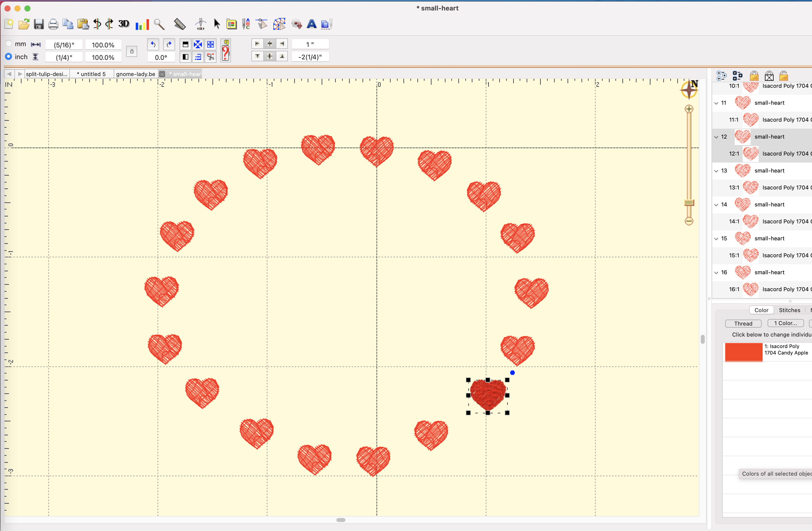
Task: Align selection to left edge icon
Action: [x=257, y=44]
